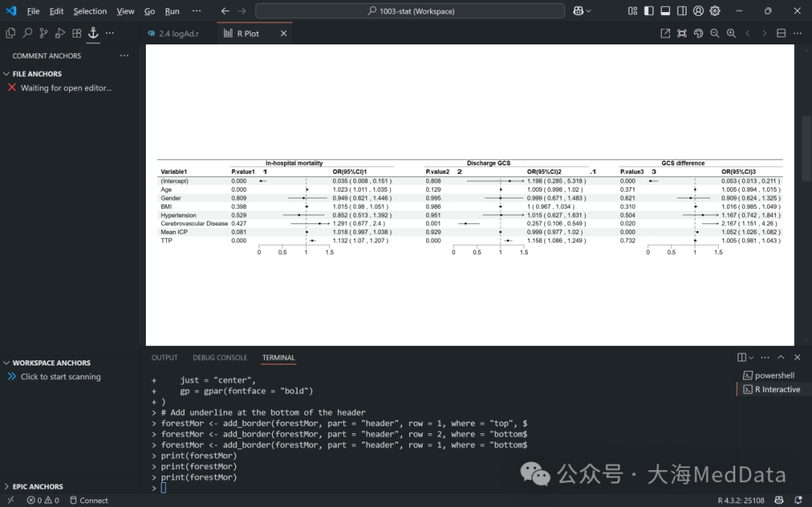Open the Explorer view icon

pyautogui.click(x=11, y=33)
